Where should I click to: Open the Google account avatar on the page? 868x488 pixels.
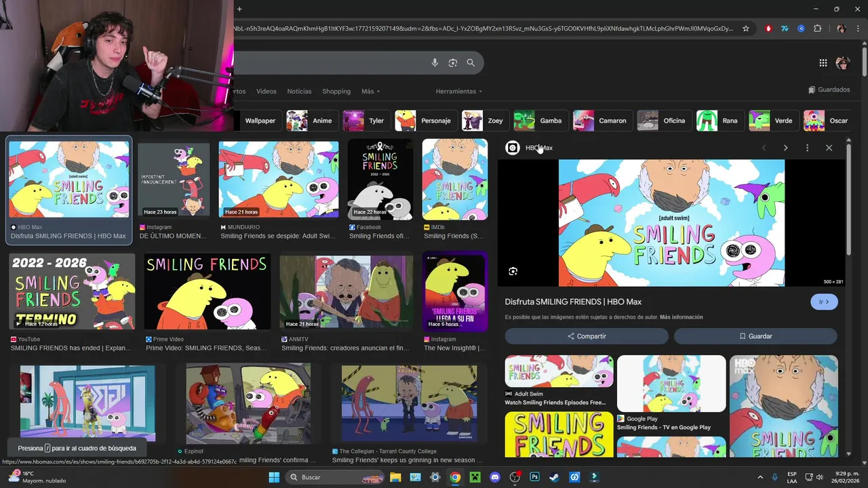(843, 63)
